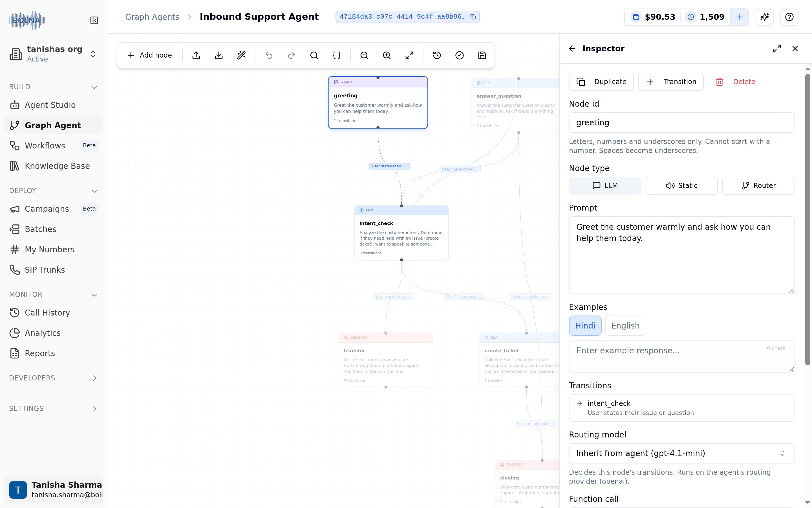The image size is (812, 508).
Task: Add a Transition to the node
Action: tap(671, 82)
